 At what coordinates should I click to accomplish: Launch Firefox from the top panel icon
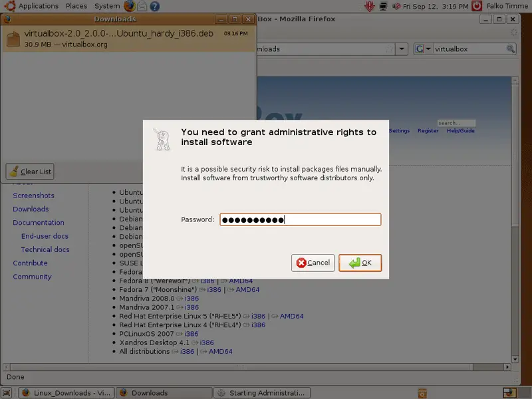pos(129,6)
